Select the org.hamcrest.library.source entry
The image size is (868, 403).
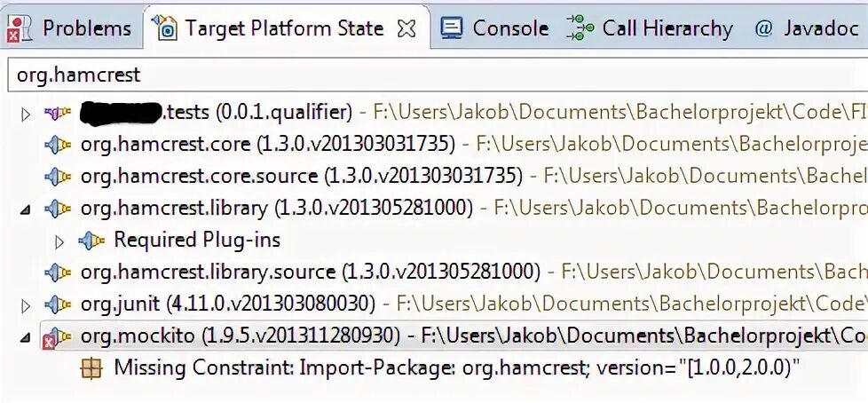(x=310, y=272)
